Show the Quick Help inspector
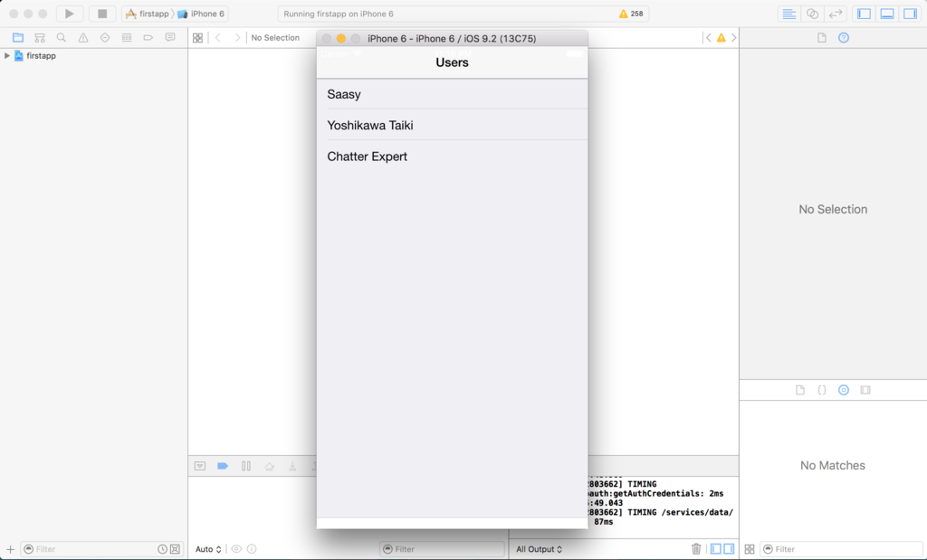The height and width of the screenshot is (560, 927). [844, 38]
